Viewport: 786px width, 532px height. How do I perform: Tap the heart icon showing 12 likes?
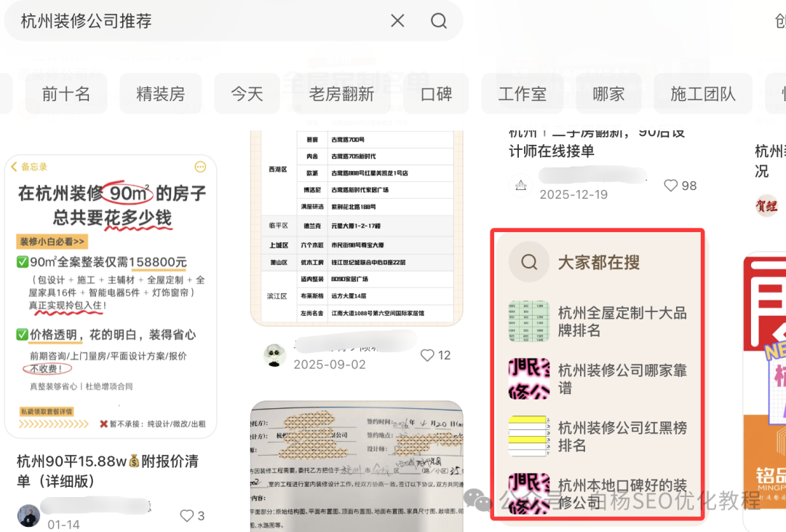[x=428, y=355]
